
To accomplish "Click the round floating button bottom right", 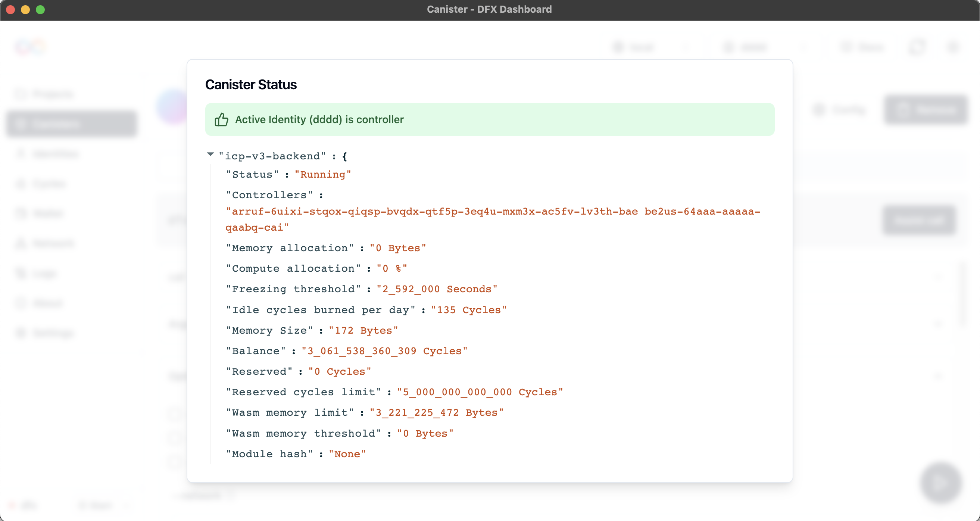I will (x=941, y=483).
